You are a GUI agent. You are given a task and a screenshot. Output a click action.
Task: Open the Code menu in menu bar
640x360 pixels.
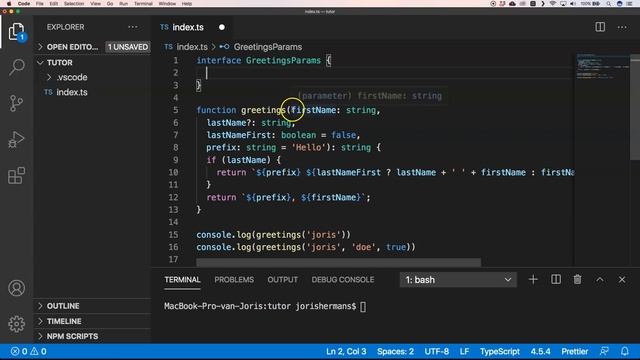pos(24,4)
